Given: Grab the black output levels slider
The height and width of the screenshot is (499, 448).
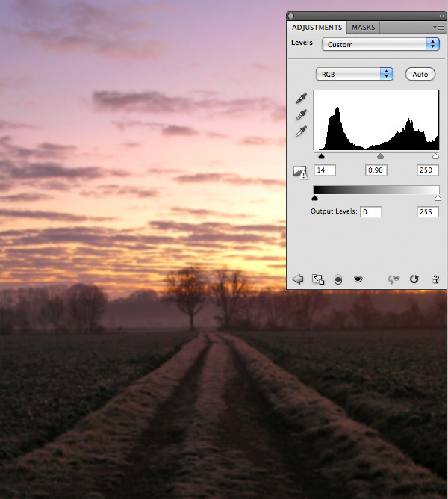Looking at the screenshot, I should pyautogui.click(x=314, y=198).
